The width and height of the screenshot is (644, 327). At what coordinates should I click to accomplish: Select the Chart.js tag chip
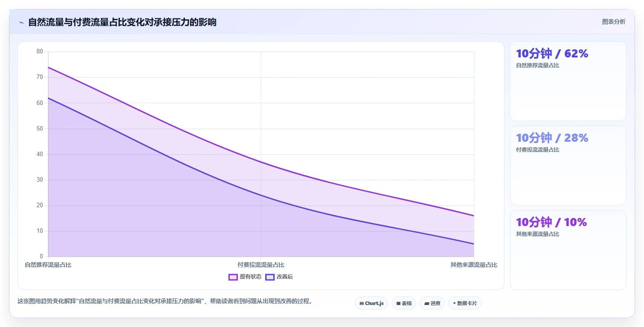click(x=372, y=303)
